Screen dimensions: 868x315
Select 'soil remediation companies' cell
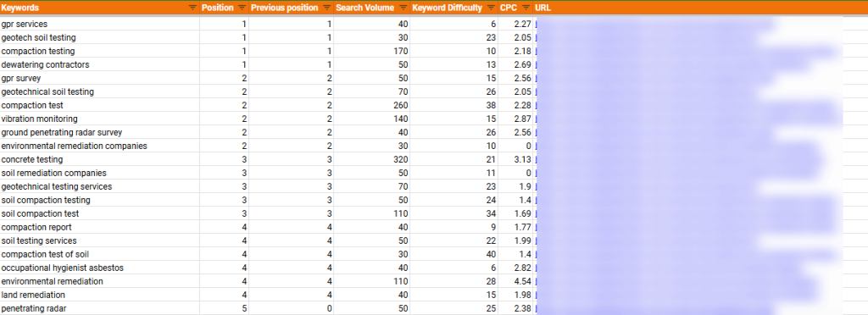(100, 173)
